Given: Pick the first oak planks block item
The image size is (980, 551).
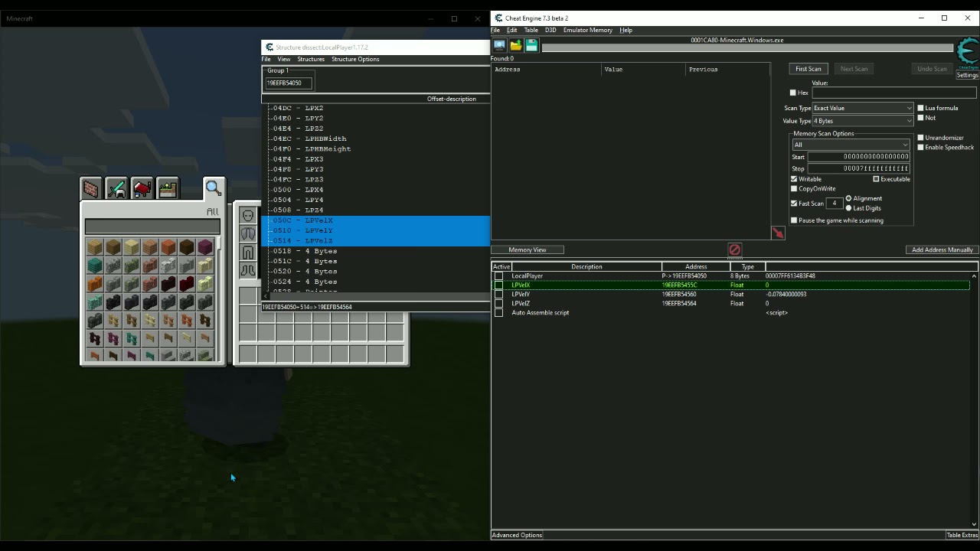Looking at the screenshot, I should click(x=95, y=246).
